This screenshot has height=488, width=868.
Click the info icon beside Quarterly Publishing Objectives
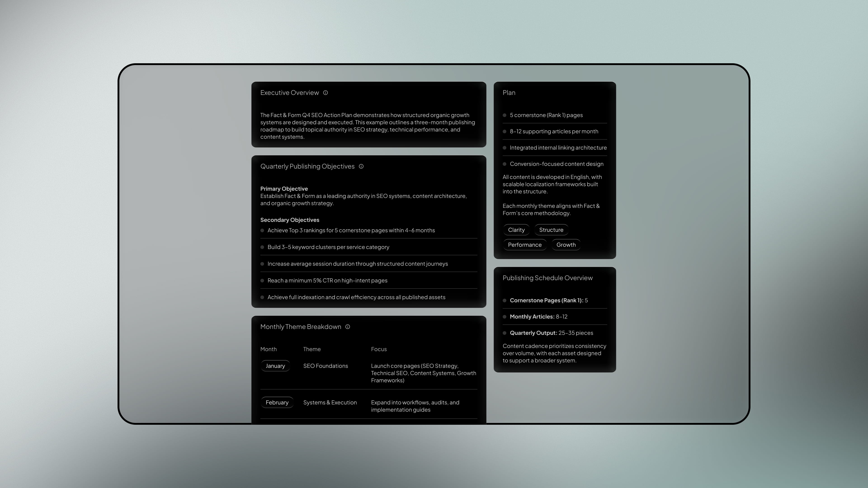tap(361, 166)
